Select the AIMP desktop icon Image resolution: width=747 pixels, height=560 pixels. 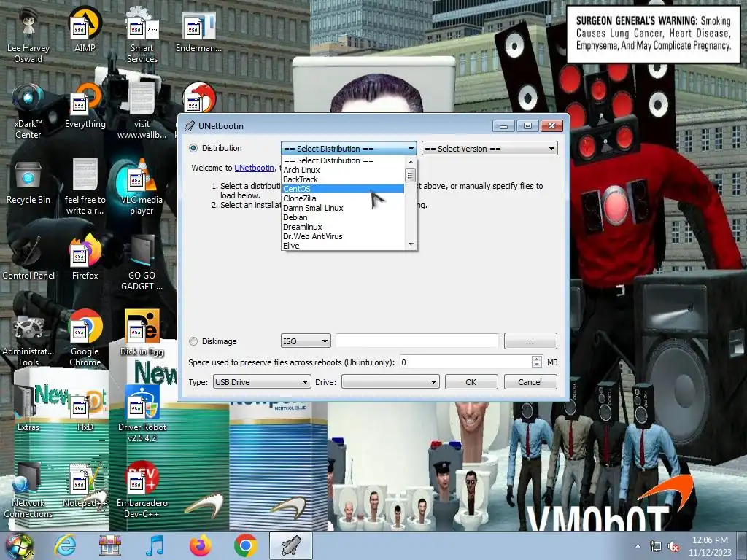click(85, 31)
